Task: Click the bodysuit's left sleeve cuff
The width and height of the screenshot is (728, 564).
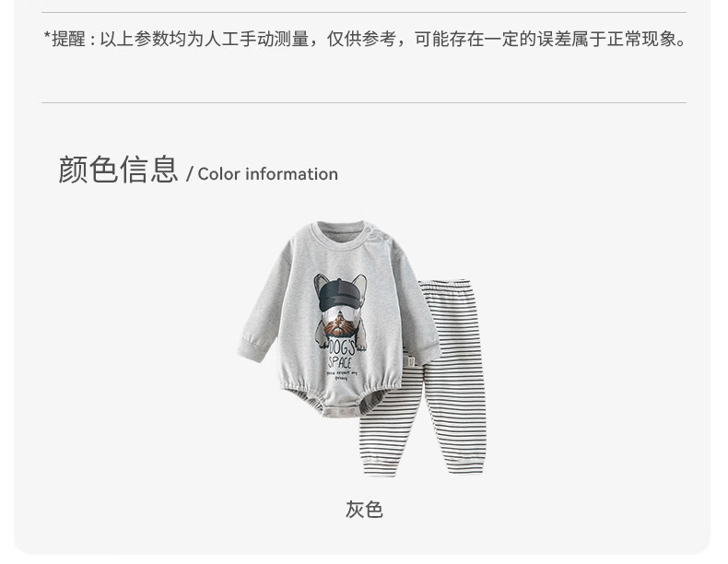Action: coord(253,349)
